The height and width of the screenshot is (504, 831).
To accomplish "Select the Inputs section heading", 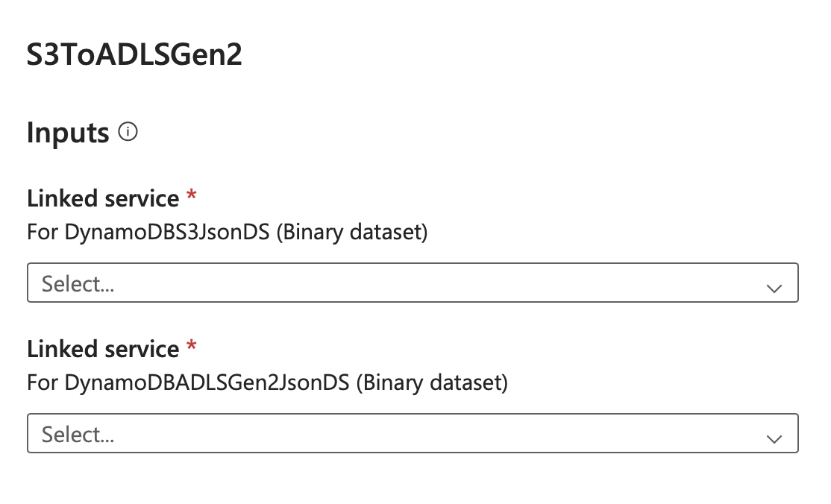I will [68, 133].
